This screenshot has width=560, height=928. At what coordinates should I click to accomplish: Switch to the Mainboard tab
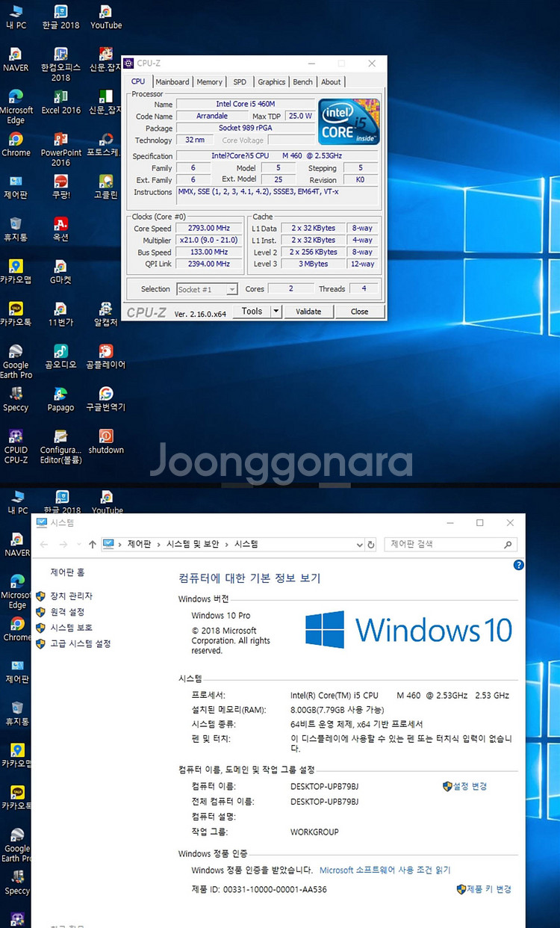tap(172, 82)
